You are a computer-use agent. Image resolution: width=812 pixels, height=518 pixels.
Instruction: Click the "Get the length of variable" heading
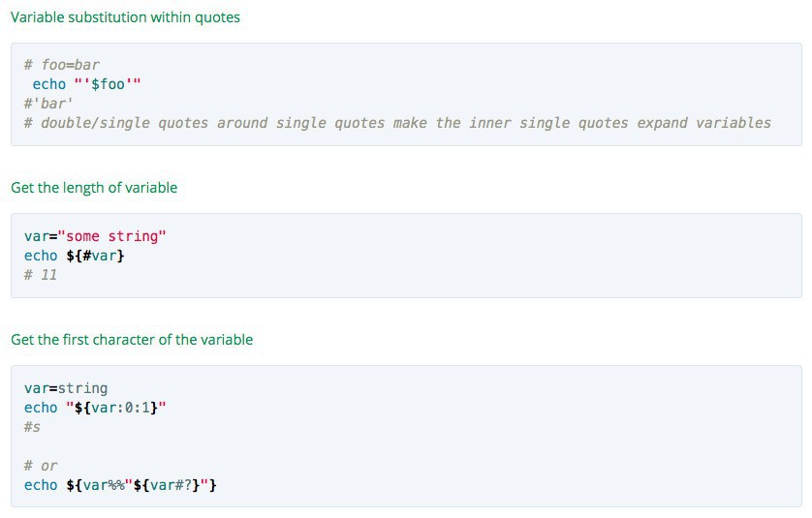[x=94, y=188]
